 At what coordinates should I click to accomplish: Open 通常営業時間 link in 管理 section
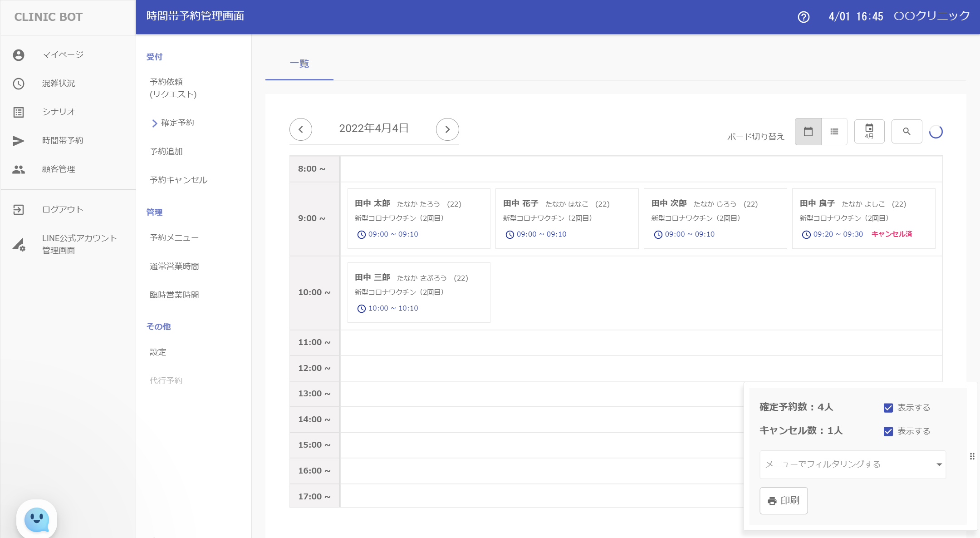pos(174,267)
